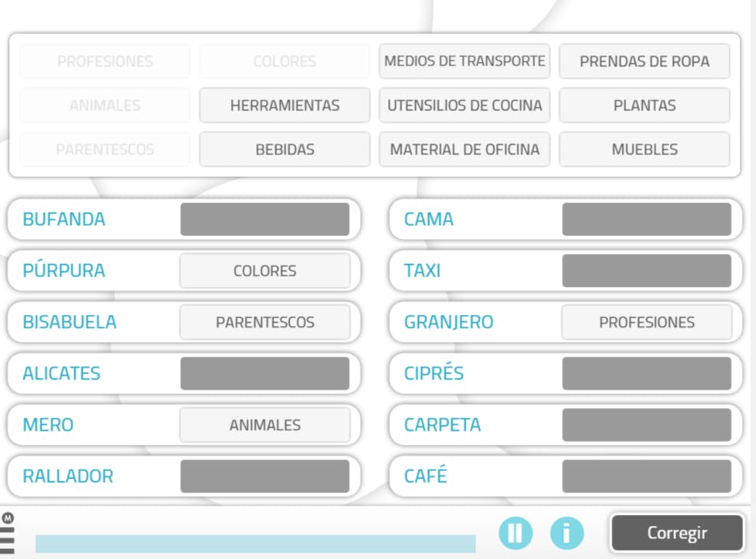Screen dimensions: 756x559
Task: Click the empty slot next to BUFANDA
Action: coord(265,219)
